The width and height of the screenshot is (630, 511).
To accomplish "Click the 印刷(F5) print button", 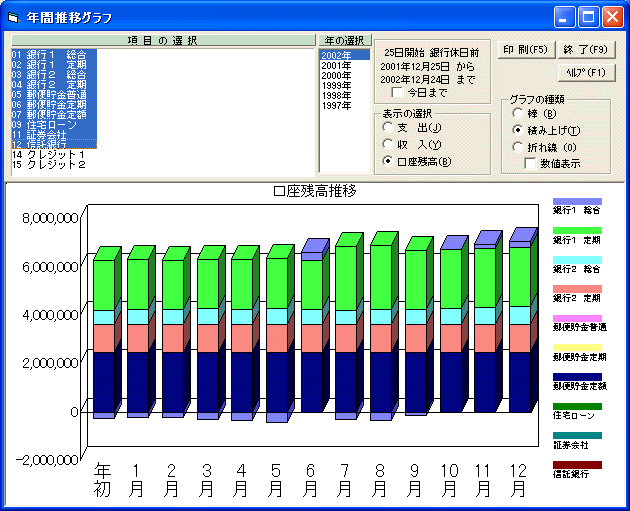I will 525,49.
